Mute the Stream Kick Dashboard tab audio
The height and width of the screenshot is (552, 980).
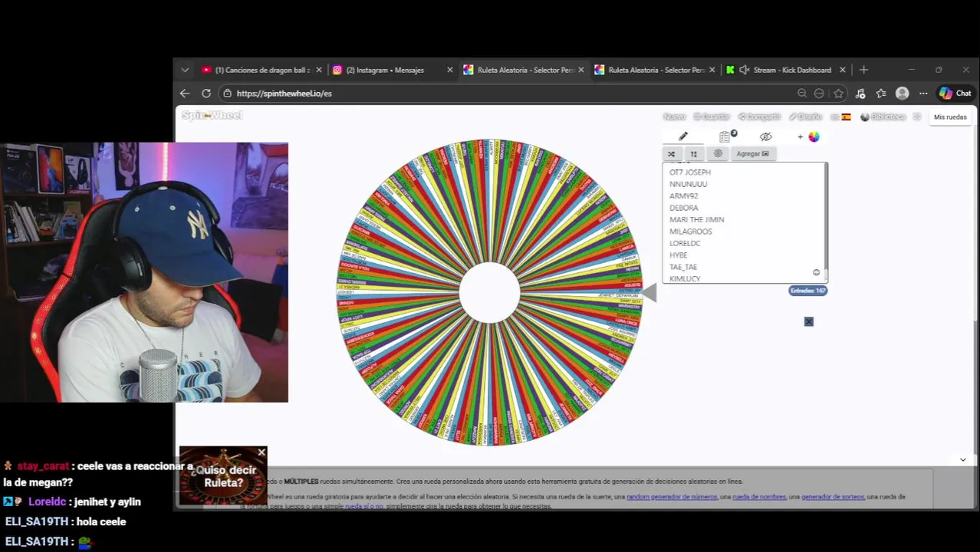(x=743, y=70)
